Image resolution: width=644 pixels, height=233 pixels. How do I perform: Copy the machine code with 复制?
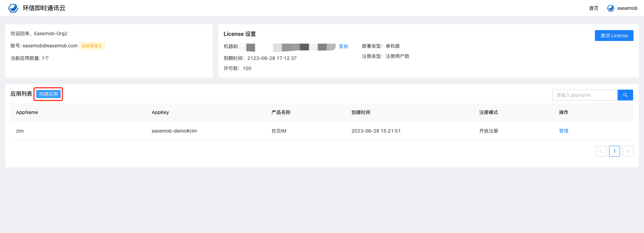tap(344, 46)
